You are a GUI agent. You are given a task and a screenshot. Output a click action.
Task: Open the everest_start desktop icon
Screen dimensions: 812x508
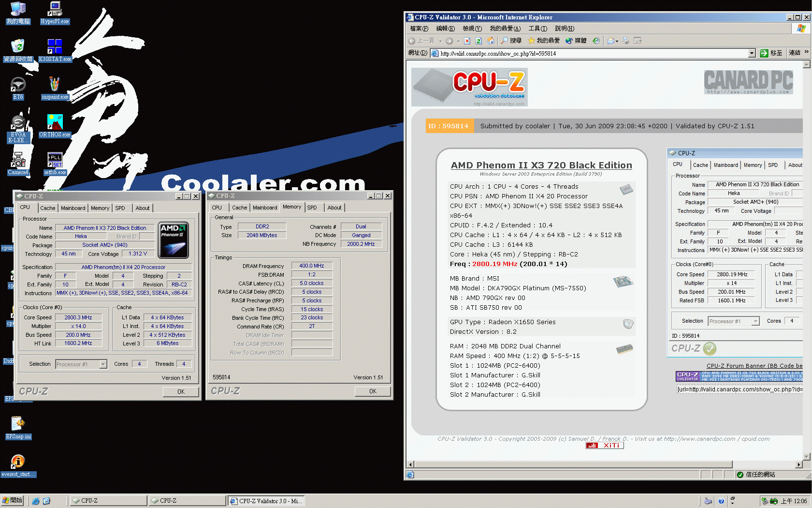click(18, 465)
